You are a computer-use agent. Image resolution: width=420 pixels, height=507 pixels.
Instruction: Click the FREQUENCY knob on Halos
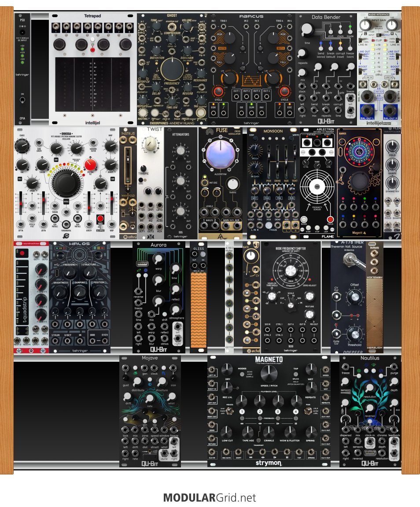(x=69, y=272)
